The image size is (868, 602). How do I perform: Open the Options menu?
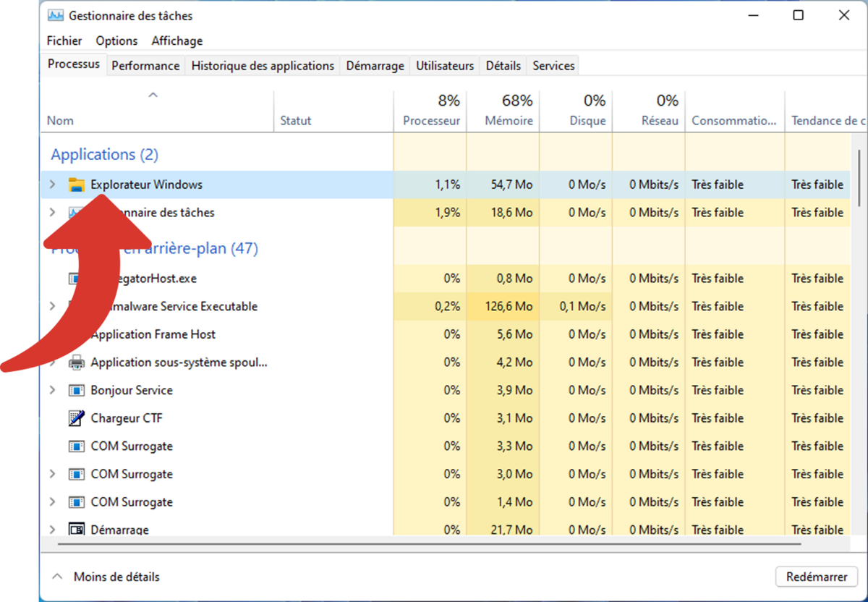[116, 41]
